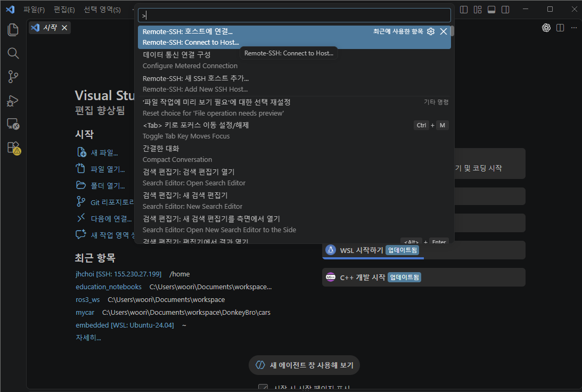This screenshot has width=582, height=392.
Task: Click the 다음에 연결... link
Action: tap(111, 219)
